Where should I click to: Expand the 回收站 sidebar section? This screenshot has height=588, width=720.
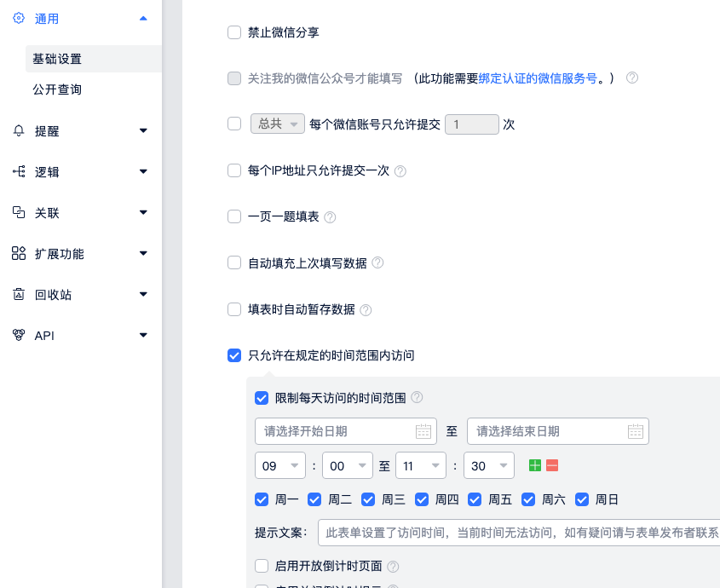80,295
